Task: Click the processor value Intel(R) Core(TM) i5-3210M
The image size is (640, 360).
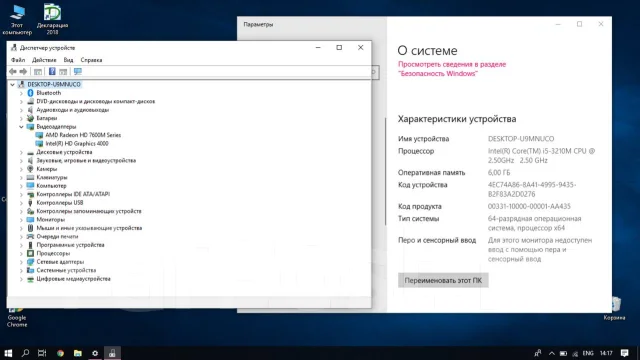Action: [541, 156]
